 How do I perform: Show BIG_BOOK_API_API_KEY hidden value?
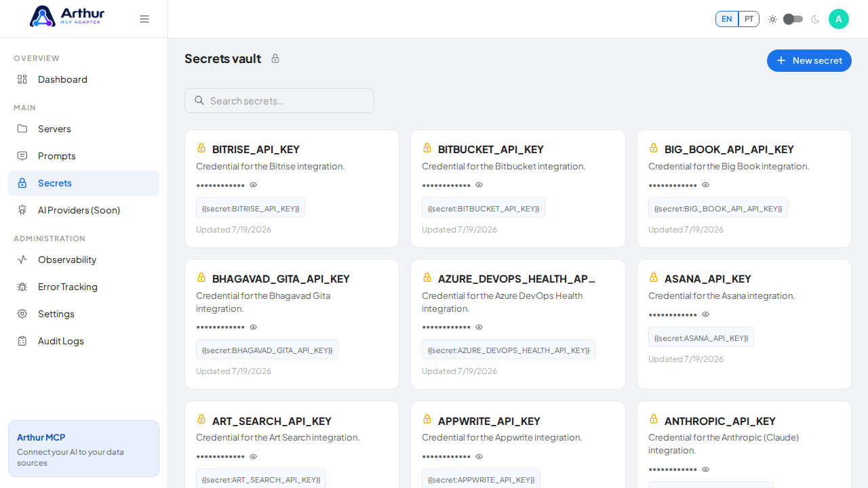pyautogui.click(x=706, y=185)
